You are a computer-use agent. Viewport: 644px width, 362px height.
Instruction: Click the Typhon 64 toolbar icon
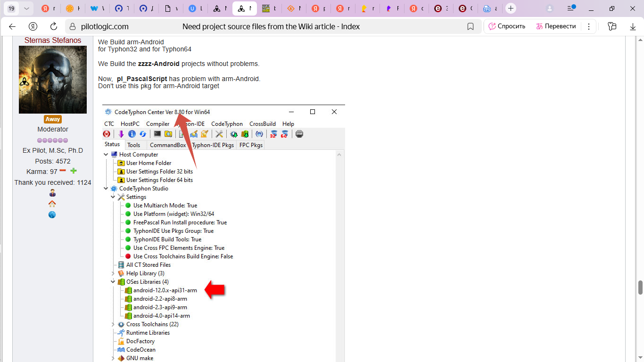click(x=284, y=134)
